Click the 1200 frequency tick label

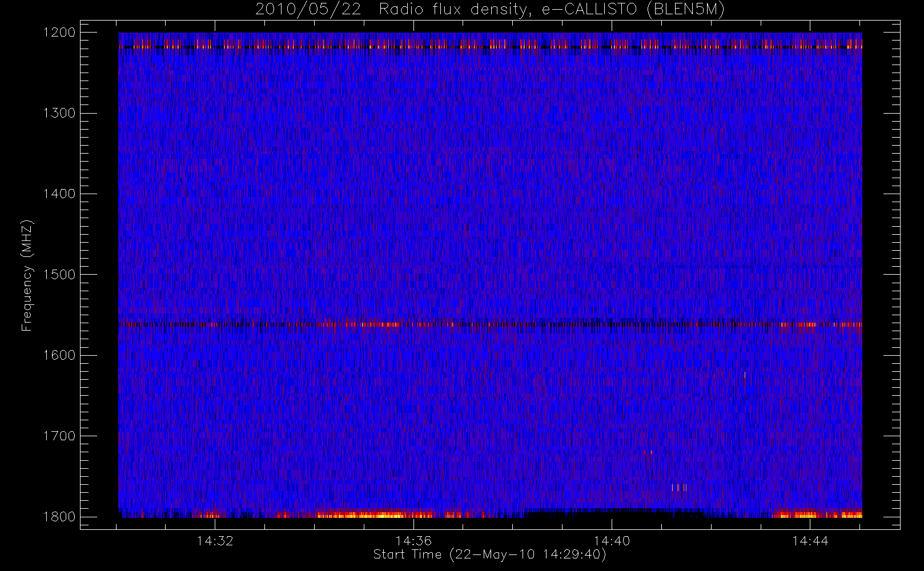59,33
